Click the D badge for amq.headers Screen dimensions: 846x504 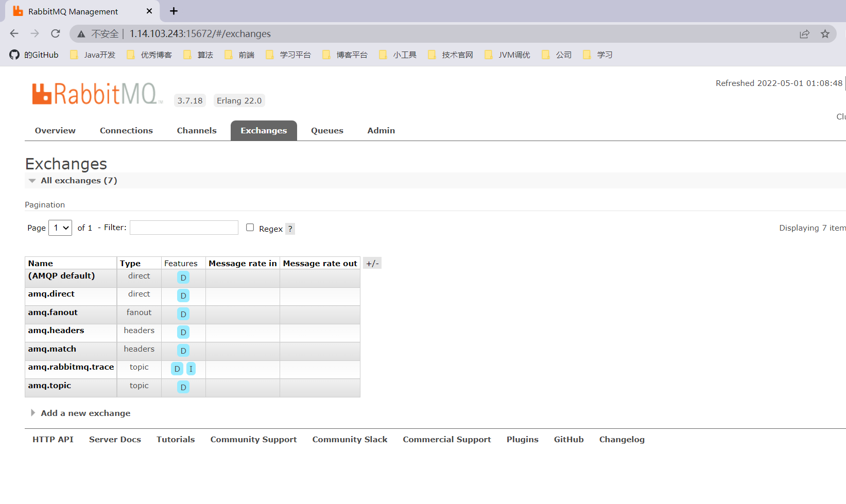tap(183, 332)
